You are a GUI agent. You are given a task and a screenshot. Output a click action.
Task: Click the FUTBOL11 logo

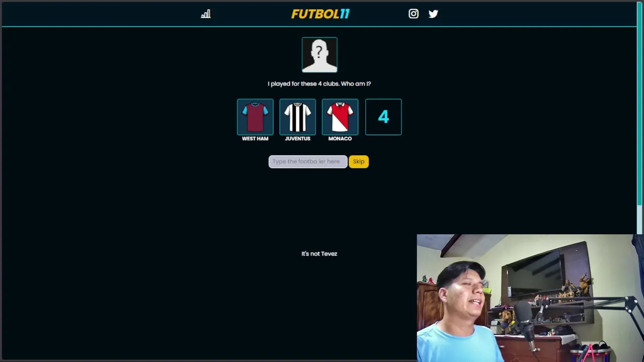coord(320,14)
